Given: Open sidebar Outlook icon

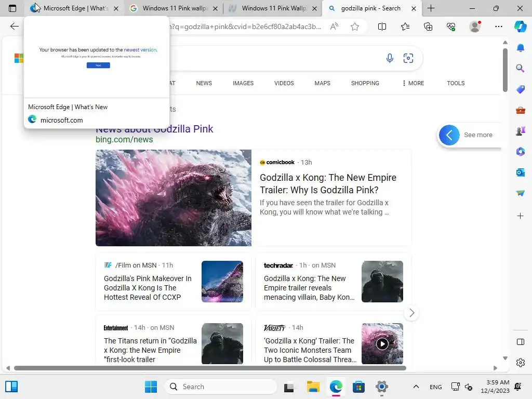Looking at the screenshot, I should tap(520, 172).
